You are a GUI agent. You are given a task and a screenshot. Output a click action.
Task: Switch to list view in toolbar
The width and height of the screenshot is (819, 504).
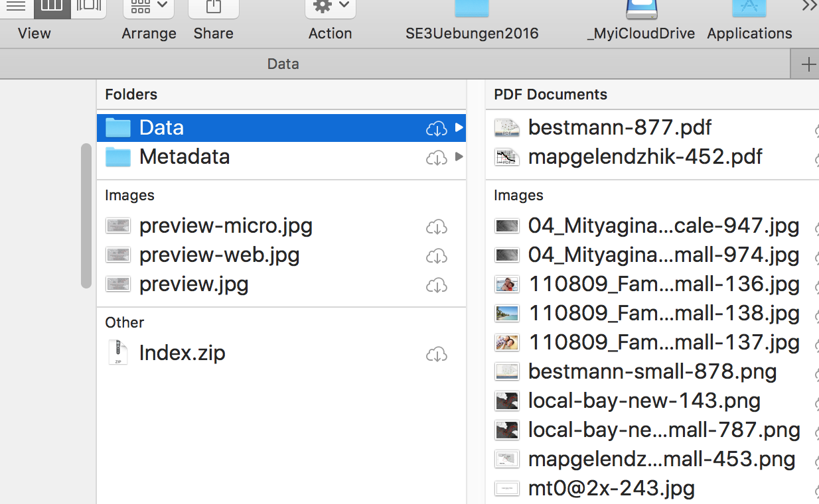16,7
